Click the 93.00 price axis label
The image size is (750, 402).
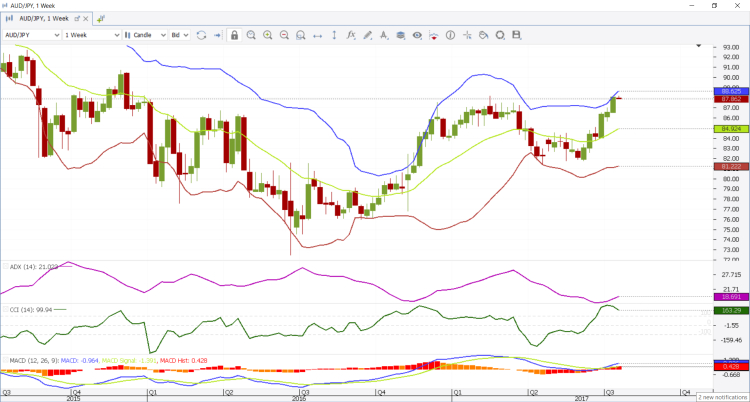(729, 47)
